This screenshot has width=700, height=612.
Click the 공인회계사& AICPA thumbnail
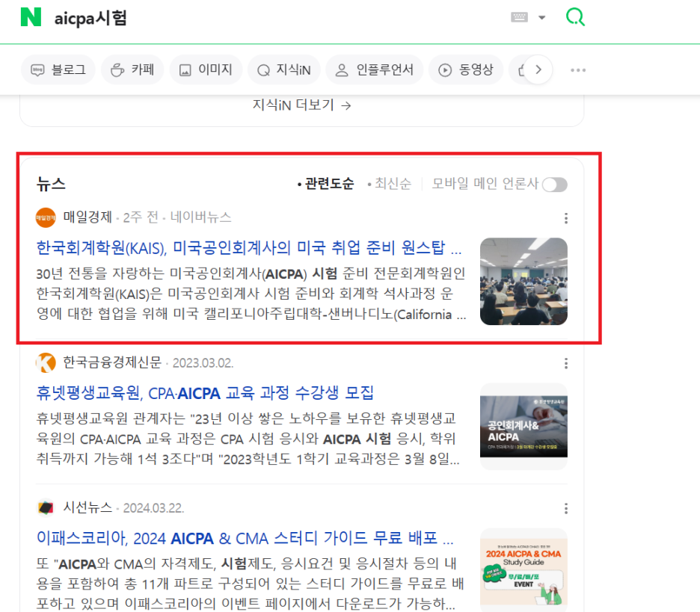coord(524,427)
